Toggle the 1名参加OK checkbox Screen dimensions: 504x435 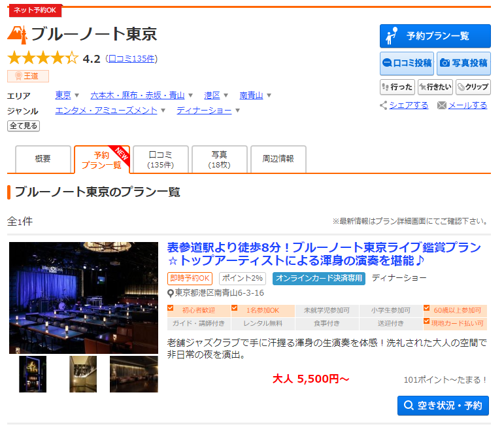pos(234,308)
